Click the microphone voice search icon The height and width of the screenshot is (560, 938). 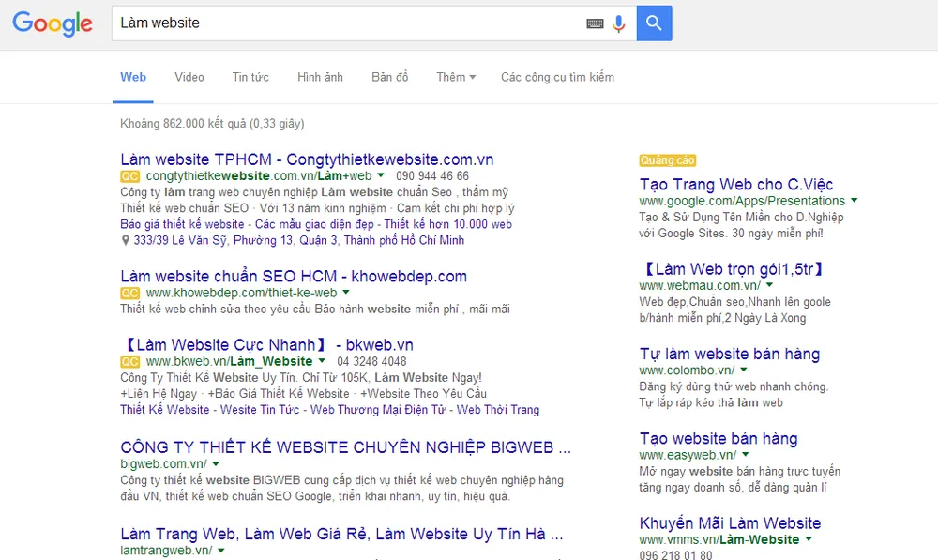tap(619, 23)
